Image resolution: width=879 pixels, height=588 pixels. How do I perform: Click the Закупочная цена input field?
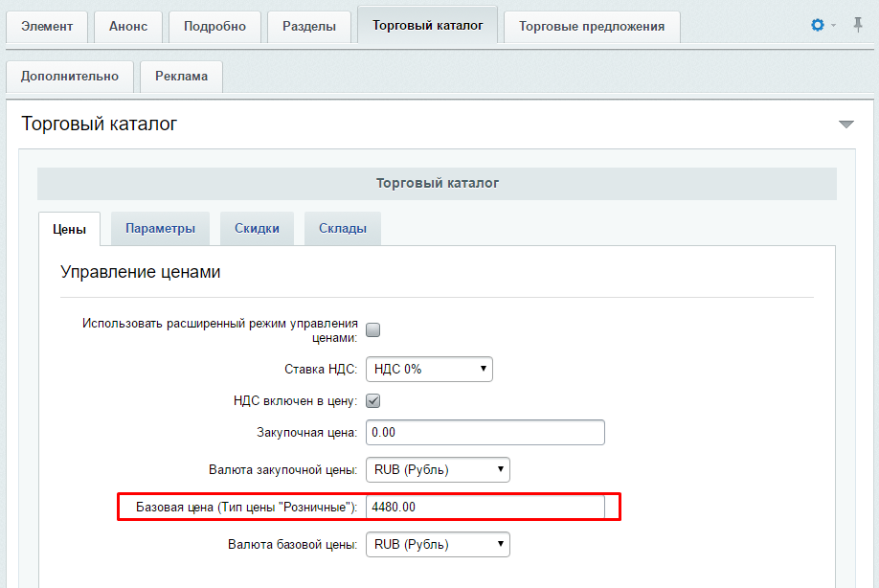tap(485, 432)
